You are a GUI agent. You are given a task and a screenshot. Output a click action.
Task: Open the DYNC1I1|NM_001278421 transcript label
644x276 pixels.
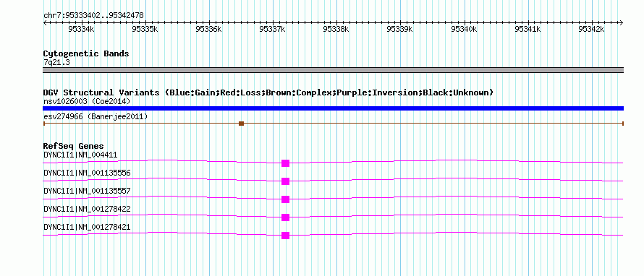pos(87,227)
